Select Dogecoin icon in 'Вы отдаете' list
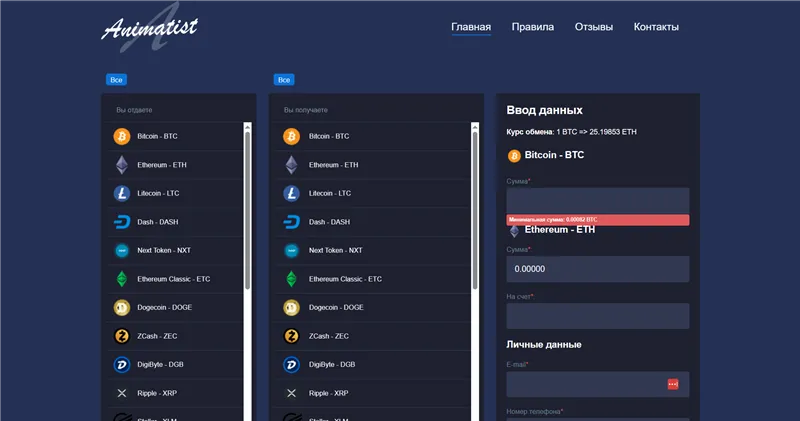The width and height of the screenshot is (800, 421). [122, 308]
